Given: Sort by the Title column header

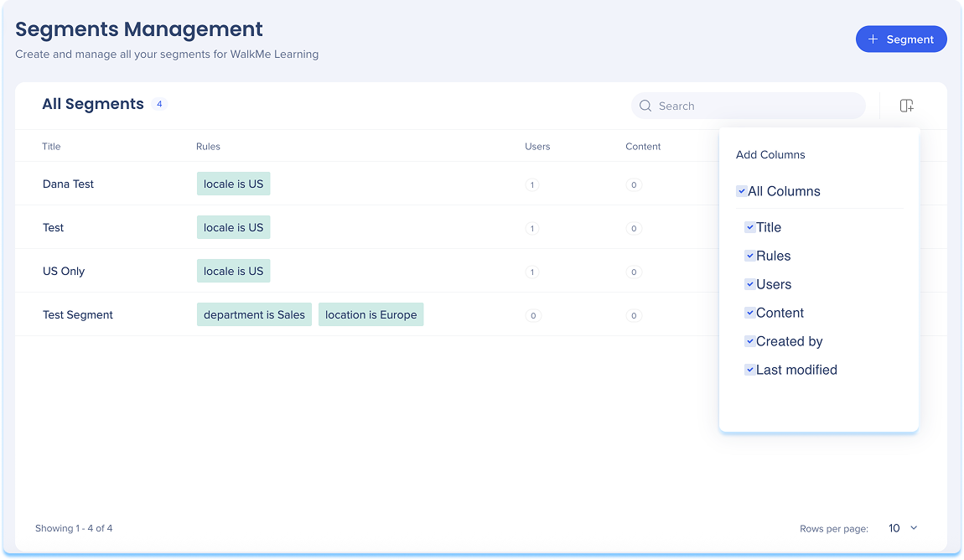Looking at the screenshot, I should 51,147.
